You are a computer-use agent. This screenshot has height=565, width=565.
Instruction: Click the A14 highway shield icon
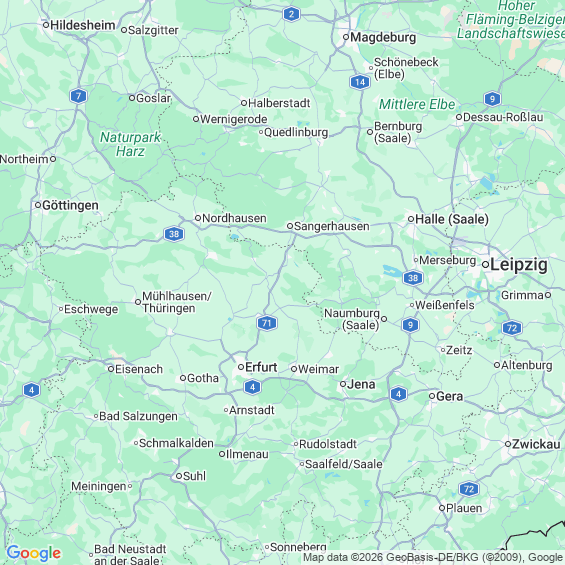click(360, 82)
